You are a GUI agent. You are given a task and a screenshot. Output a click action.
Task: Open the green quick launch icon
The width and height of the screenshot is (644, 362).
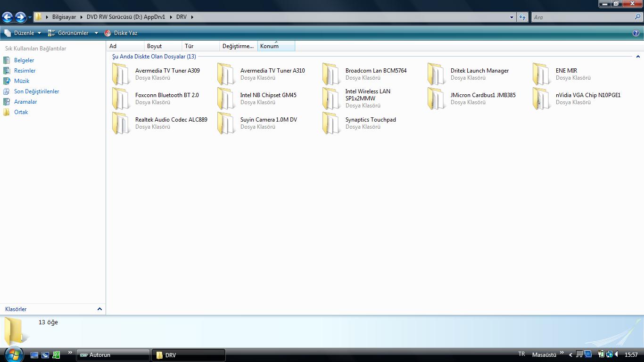pyautogui.click(x=56, y=355)
